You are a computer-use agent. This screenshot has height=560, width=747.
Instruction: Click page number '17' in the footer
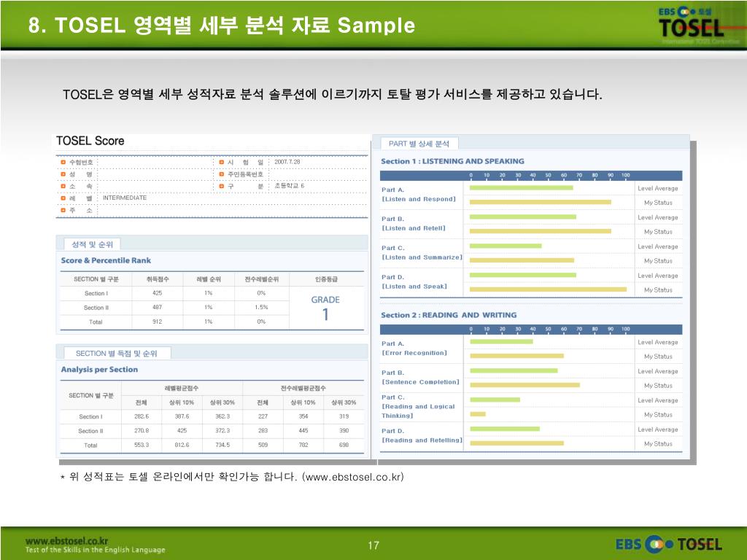pyautogui.click(x=373, y=545)
